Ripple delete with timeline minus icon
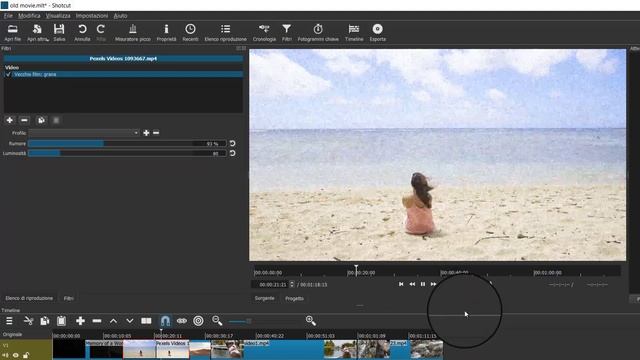The width and height of the screenshot is (640, 360). pyautogui.click(x=97, y=321)
